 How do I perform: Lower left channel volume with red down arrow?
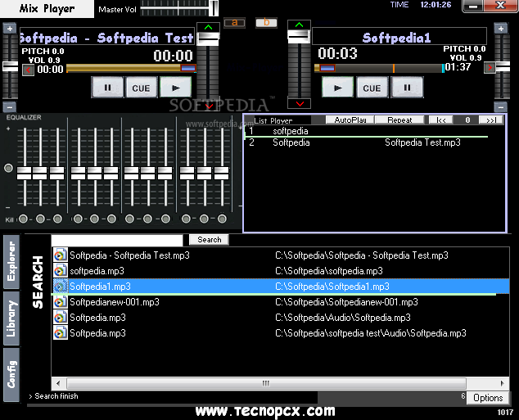point(209,106)
